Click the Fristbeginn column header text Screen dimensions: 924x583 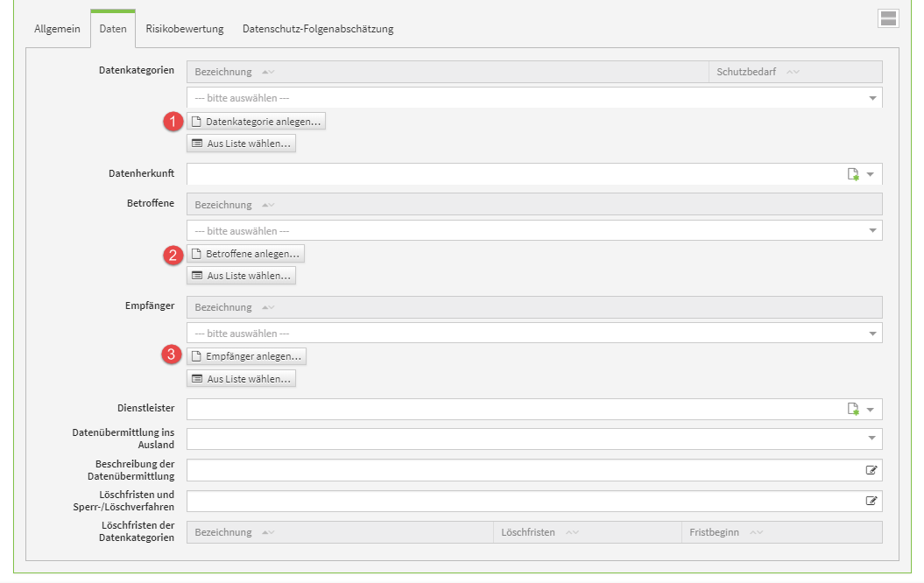[x=714, y=532]
